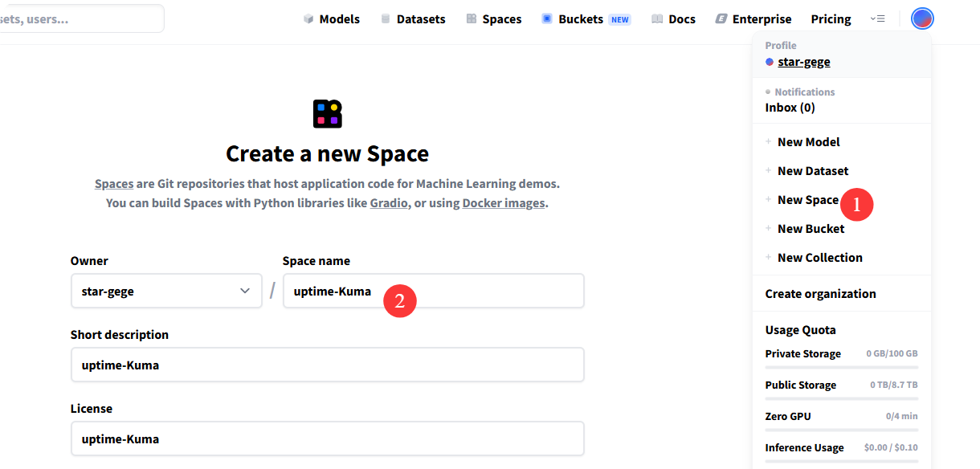Click Create organization in the menu
The image size is (980, 469).
[820, 294]
